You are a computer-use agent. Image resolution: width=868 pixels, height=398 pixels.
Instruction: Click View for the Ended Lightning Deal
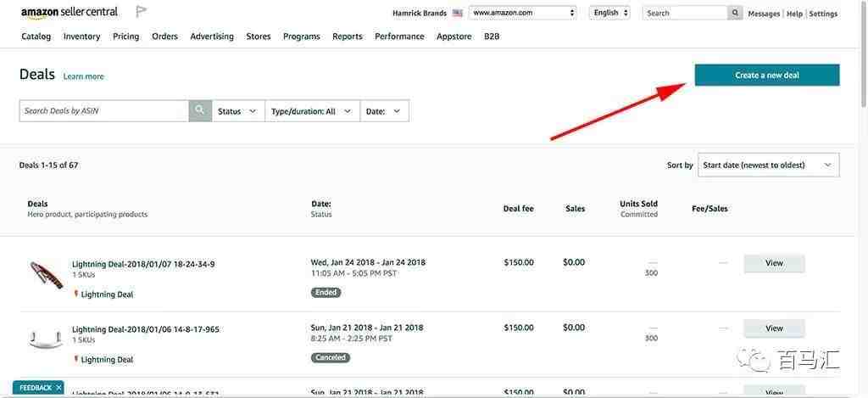(774, 263)
